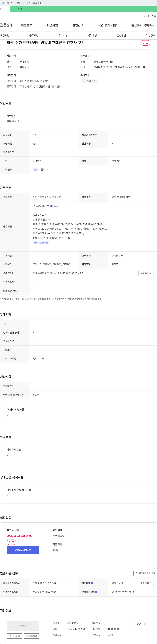Click the 관심기업 star button
This screenshot has width=157, height=644.
pos(15,636)
